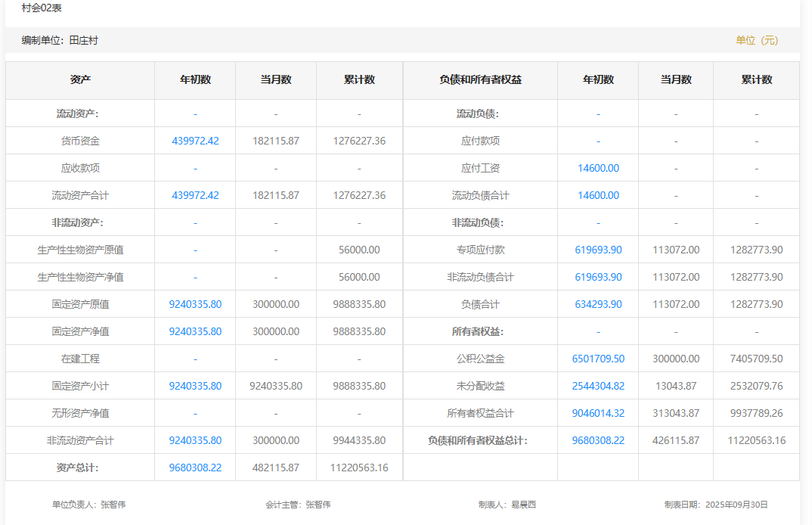Screen dimensions: 812x525
Task: Click 负债和所有者权益总计 年初数 link 9680308.22
Action: 598,440
